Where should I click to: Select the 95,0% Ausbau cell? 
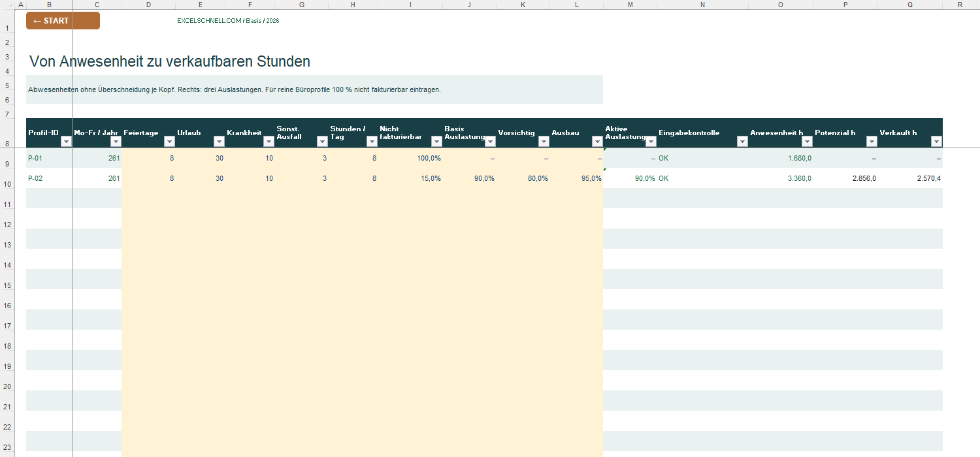(x=576, y=178)
